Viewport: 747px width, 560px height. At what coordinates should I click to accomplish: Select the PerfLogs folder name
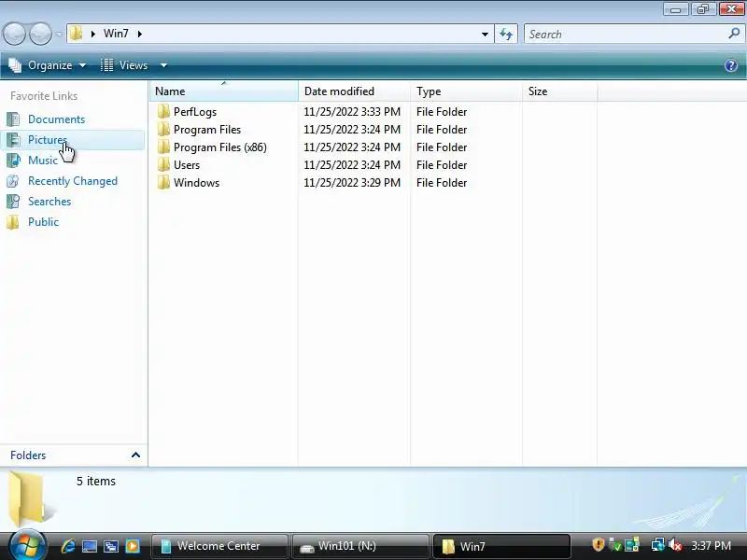[195, 112]
